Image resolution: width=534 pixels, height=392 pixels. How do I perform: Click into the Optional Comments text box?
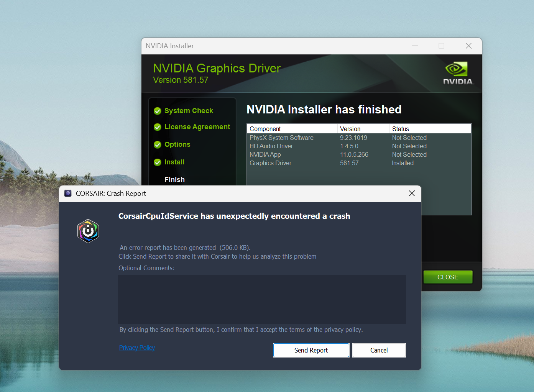click(261, 299)
